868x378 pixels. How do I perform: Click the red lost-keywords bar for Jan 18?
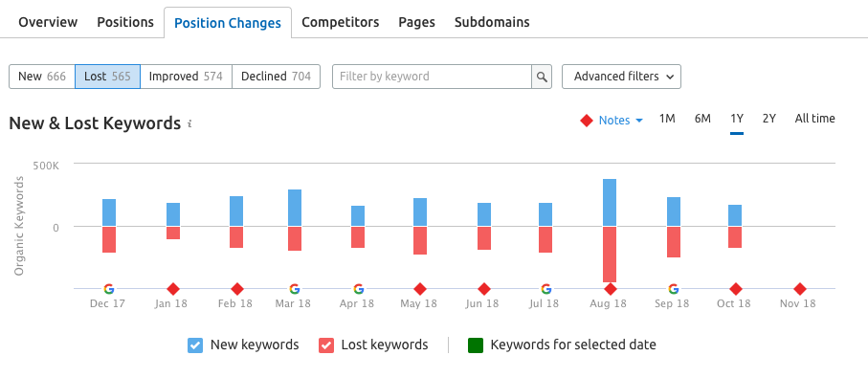(173, 233)
